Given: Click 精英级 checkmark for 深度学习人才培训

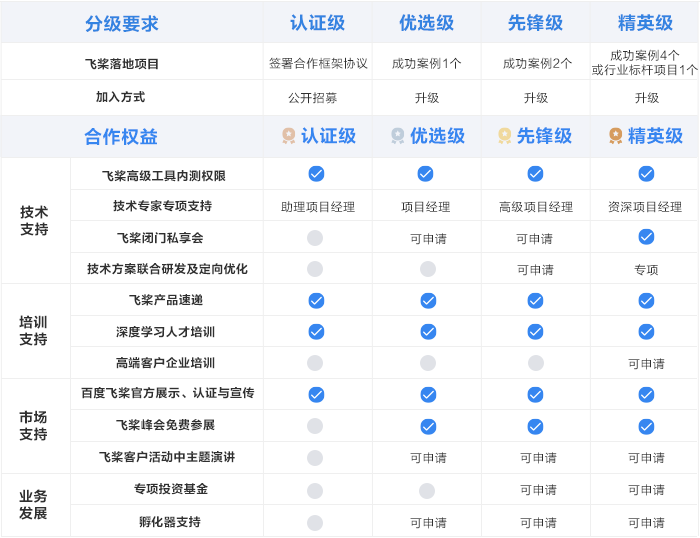Looking at the screenshot, I should (x=646, y=332).
